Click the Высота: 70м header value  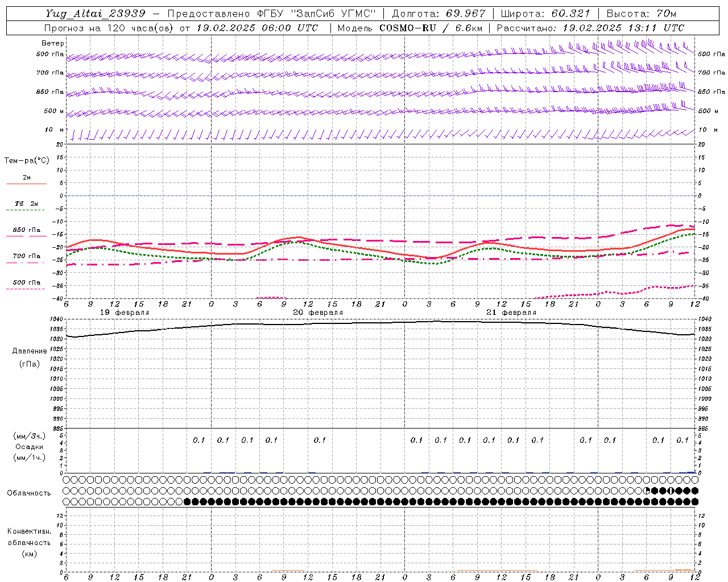pos(641,14)
